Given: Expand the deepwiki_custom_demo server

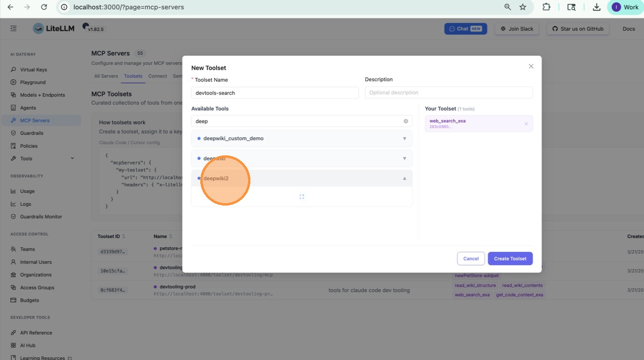Looking at the screenshot, I should (x=404, y=139).
